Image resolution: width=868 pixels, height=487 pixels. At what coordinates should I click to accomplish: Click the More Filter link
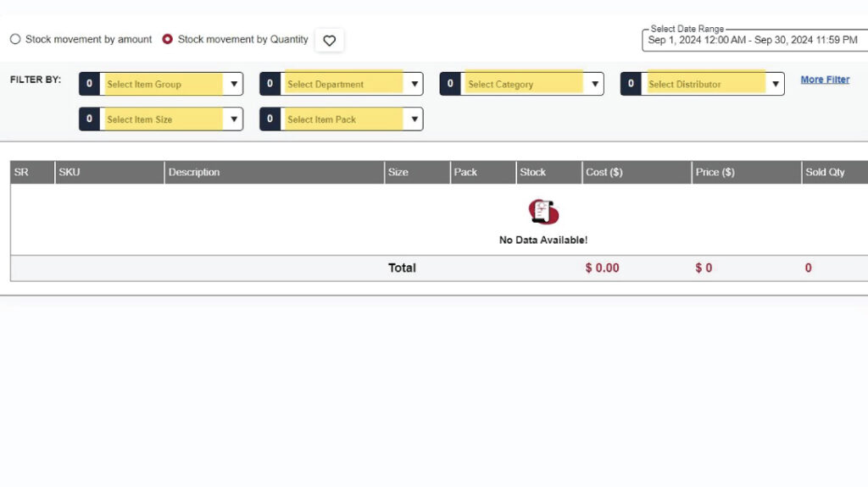[x=825, y=80]
